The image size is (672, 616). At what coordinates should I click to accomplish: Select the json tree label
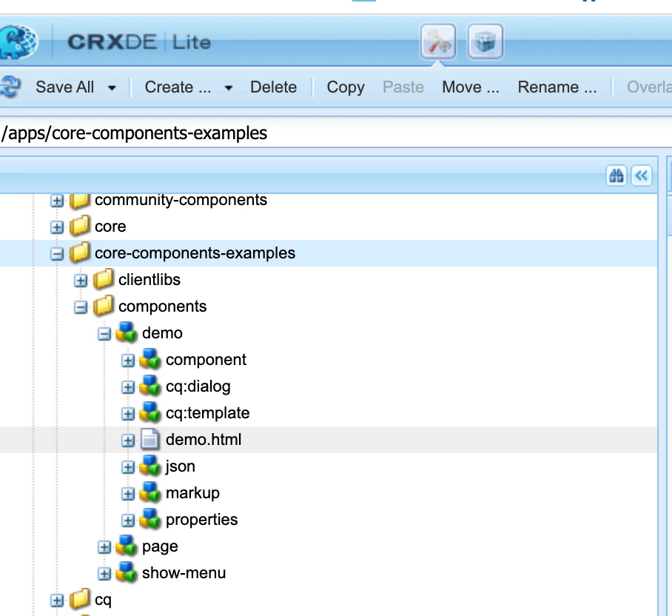pyautogui.click(x=180, y=466)
